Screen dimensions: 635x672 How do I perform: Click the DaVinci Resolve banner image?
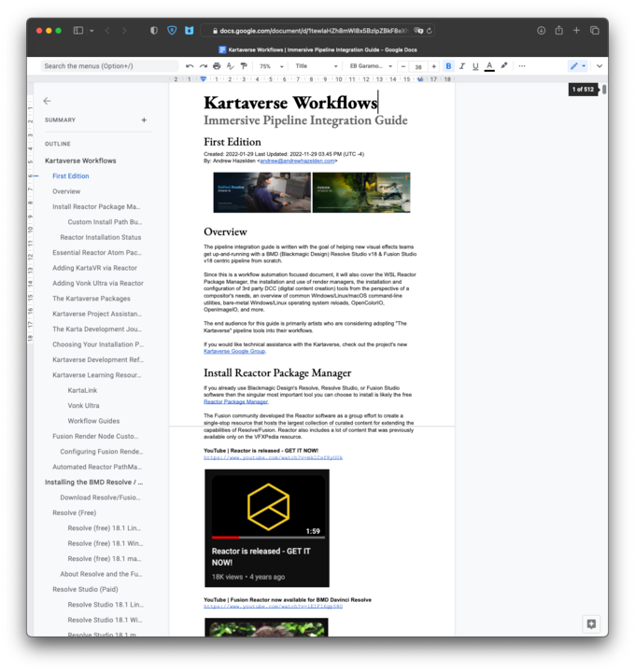point(262,192)
